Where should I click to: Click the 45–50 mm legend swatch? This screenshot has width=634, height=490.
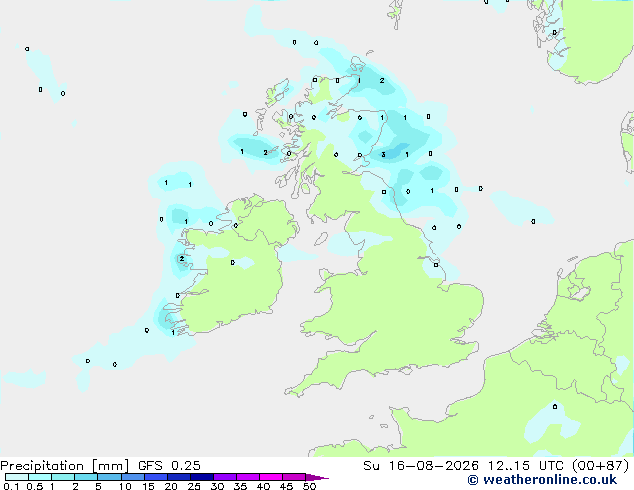click(294, 477)
